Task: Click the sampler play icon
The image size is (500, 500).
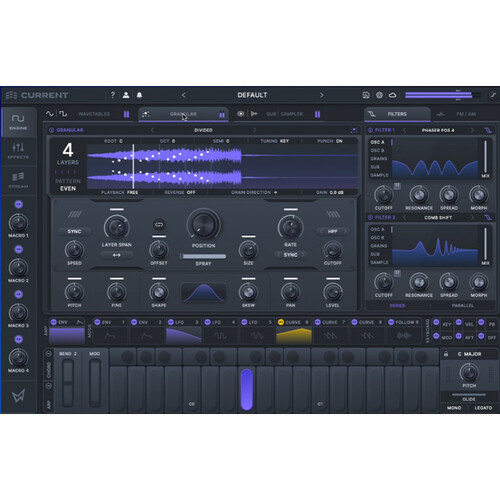Action: (x=254, y=114)
